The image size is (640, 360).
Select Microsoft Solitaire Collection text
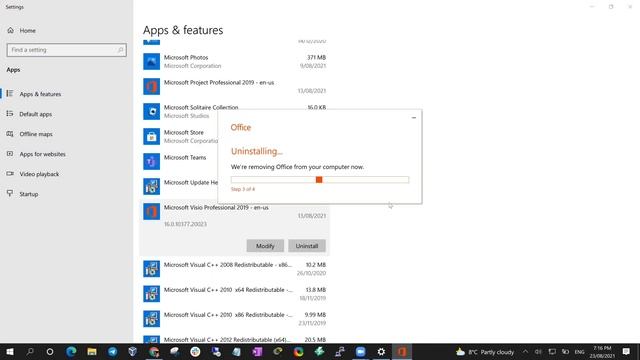tap(201, 107)
